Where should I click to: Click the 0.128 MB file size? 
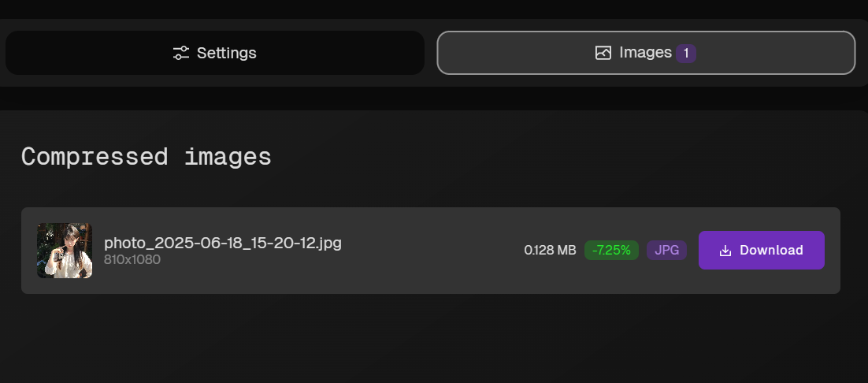click(x=550, y=250)
